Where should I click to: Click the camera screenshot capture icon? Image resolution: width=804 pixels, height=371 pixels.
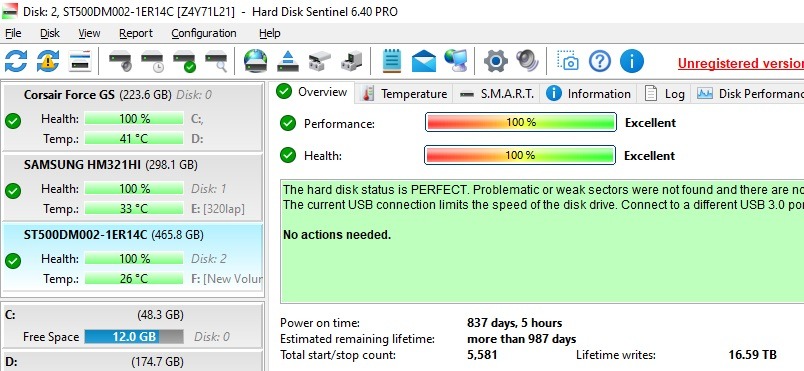(x=568, y=61)
